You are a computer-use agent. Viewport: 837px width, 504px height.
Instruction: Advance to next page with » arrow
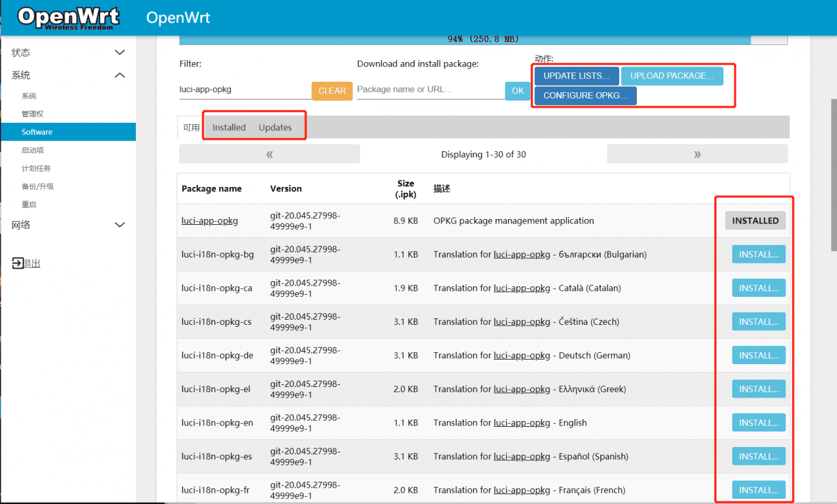coord(697,154)
